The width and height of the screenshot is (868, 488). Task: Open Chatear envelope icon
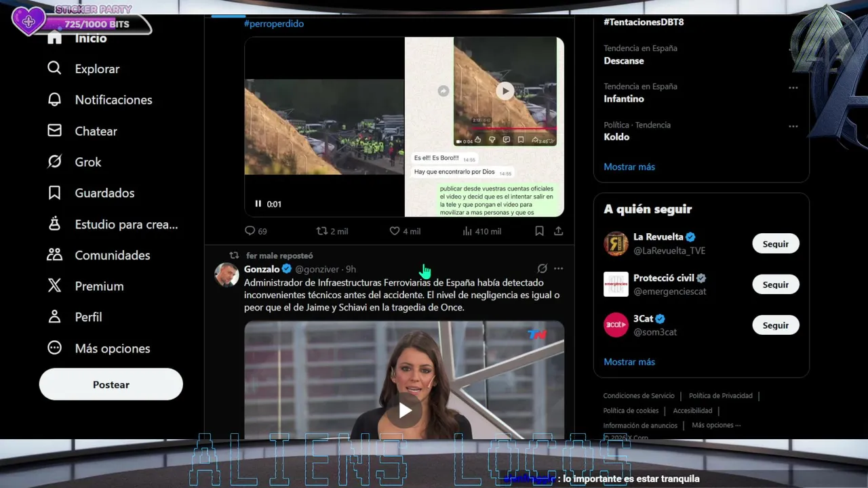tap(54, 131)
